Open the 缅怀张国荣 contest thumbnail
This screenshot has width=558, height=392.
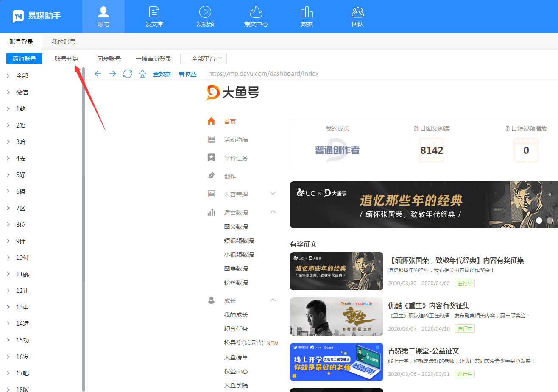click(x=337, y=271)
